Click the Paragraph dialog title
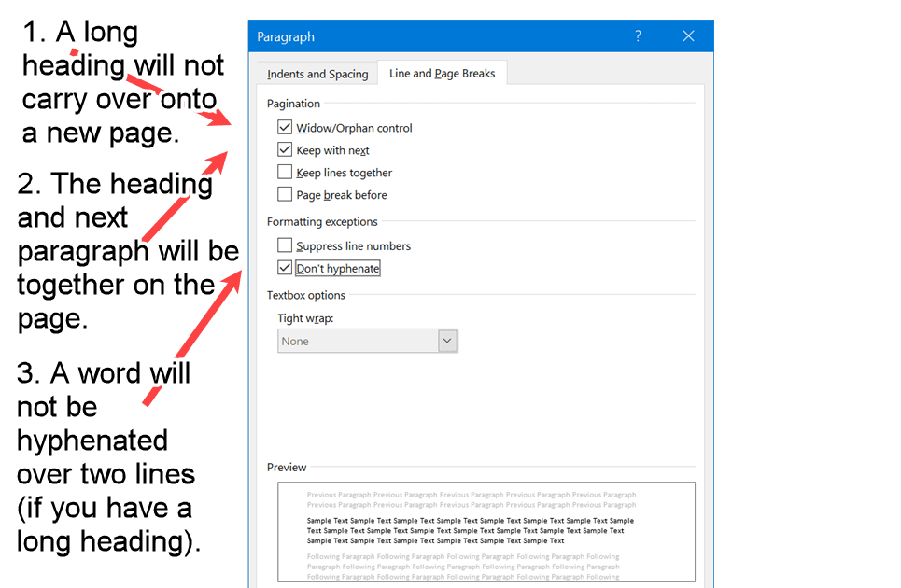The image size is (901, 588). pyautogui.click(x=286, y=36)
